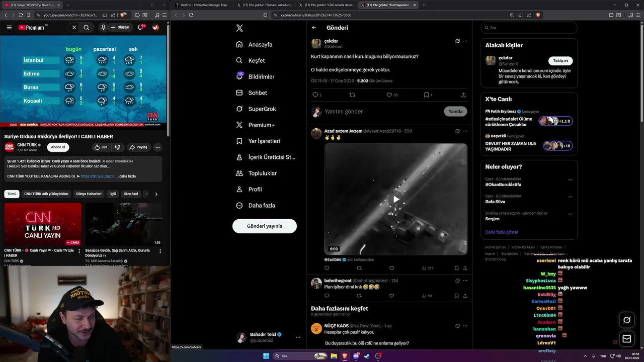Open Keşfet (Explore) in the X sidebar
Image resolution: width=644 pixels, height=362 pixels.
tap(250, 60)
